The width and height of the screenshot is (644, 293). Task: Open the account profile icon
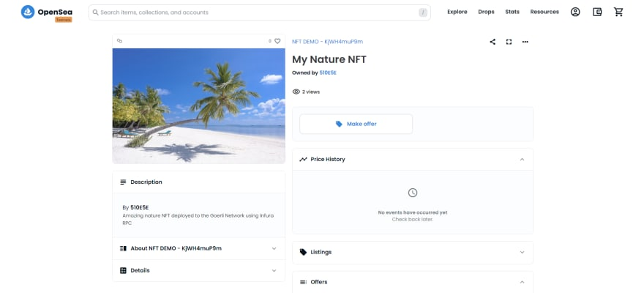[x=575, y=12]
